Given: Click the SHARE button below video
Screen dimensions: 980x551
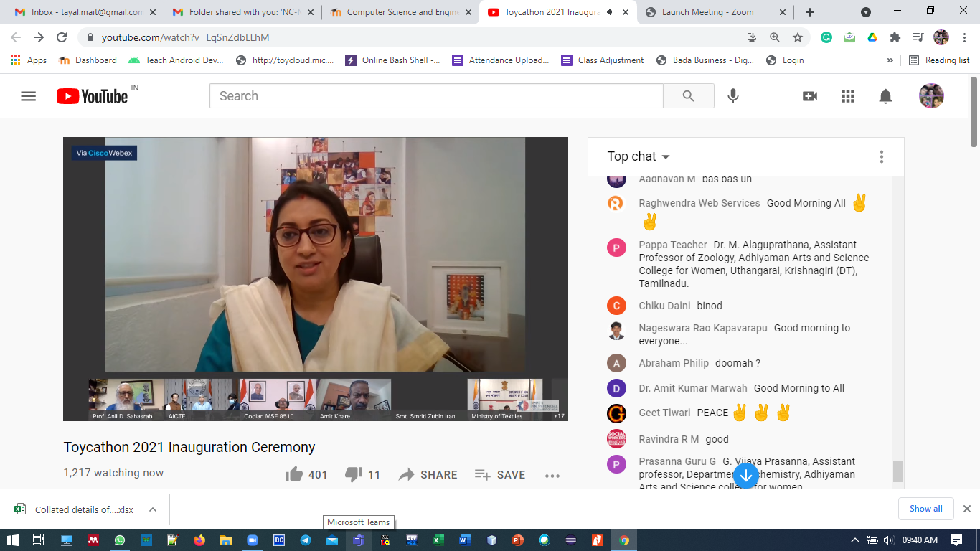Looking at the screenshot, I should click(428, 474).
